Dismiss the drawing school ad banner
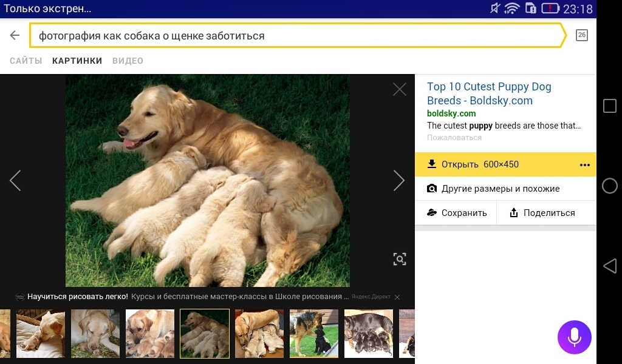Image resolution: width=622 pixels, height=364 pixels. point(397,297)
